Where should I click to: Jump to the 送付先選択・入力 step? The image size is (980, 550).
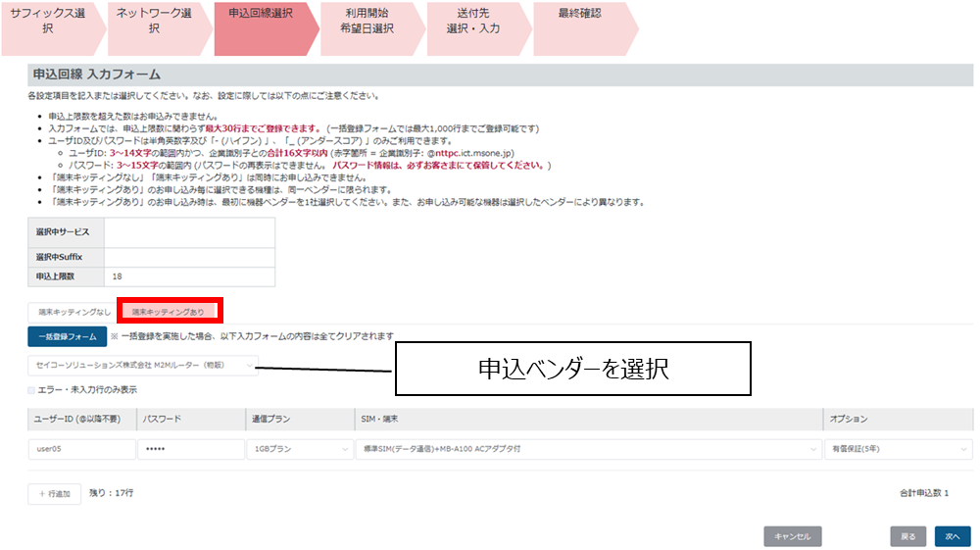click(473, 22)
